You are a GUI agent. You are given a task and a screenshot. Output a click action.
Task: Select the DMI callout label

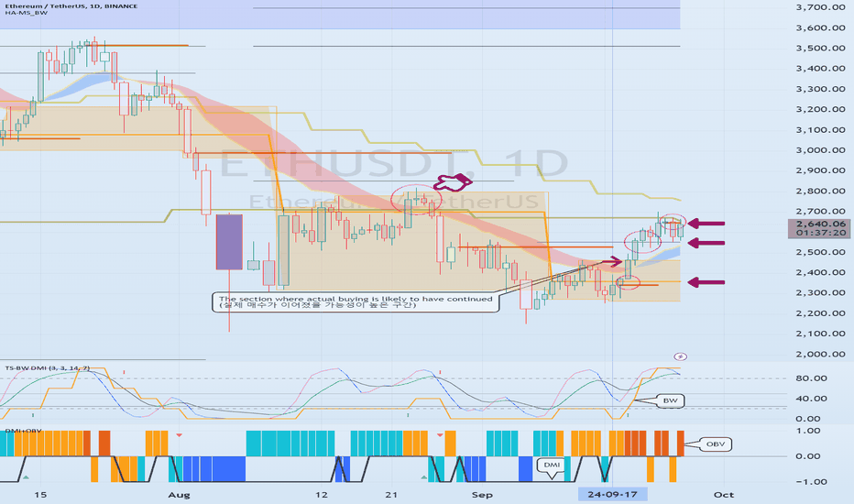(552, 465)
